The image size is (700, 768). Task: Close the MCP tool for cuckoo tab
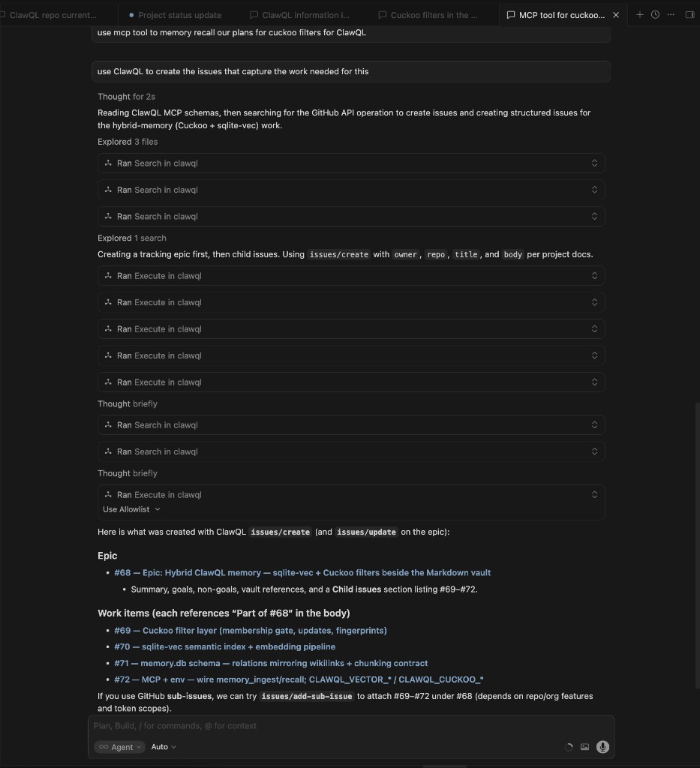(x=616, y=15)
